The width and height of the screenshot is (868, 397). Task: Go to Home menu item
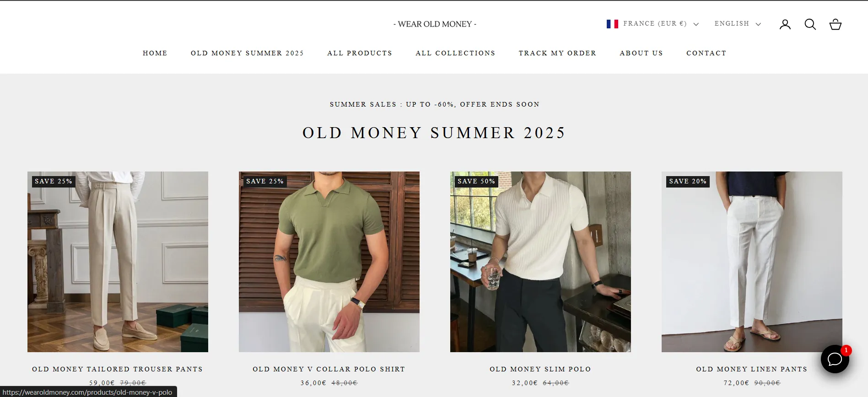coord(155,53)
